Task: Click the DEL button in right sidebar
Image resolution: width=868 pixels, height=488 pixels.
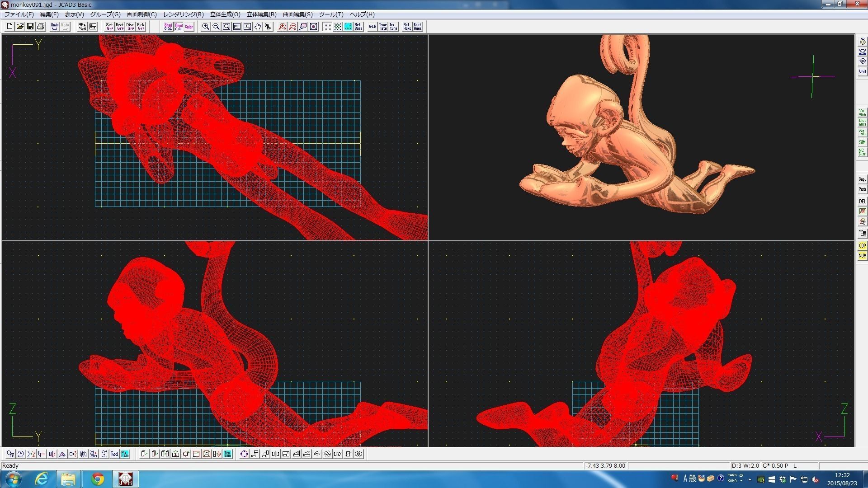Action: pos(862,202)
